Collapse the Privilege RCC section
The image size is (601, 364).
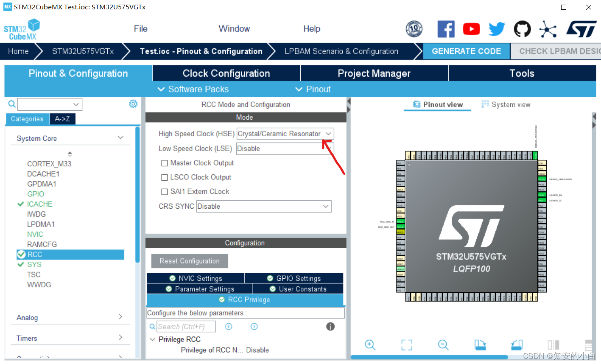pos(153,339)
